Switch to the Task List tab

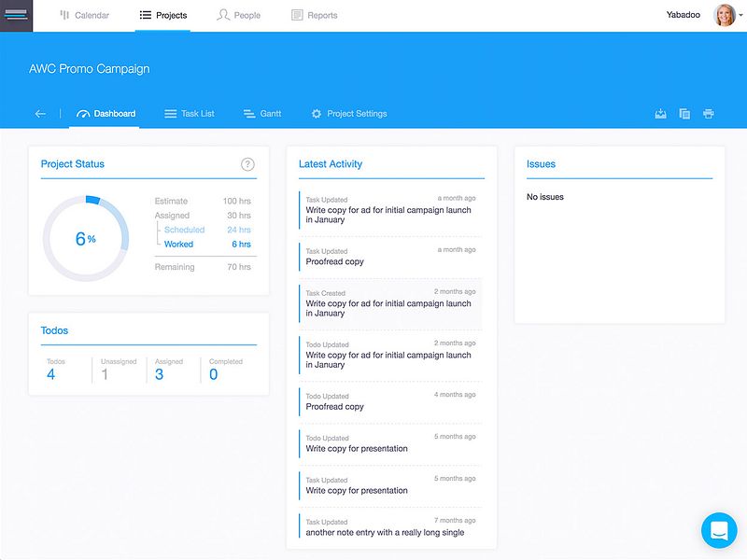[x=190, y=112]
